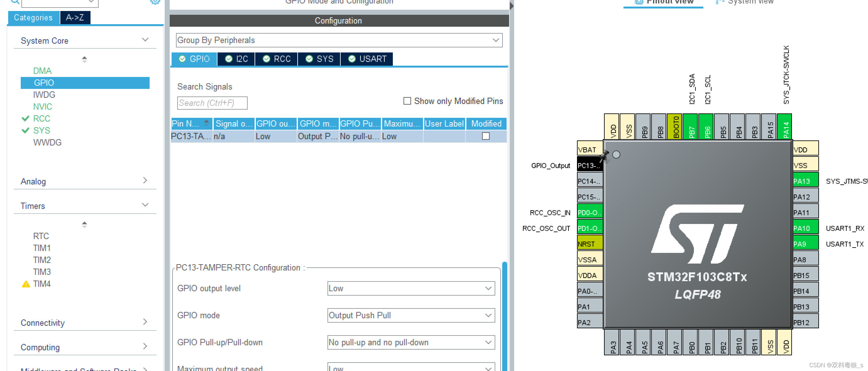Expand the Connectivity category
868x371 pixels.
[x=145, y=322]
